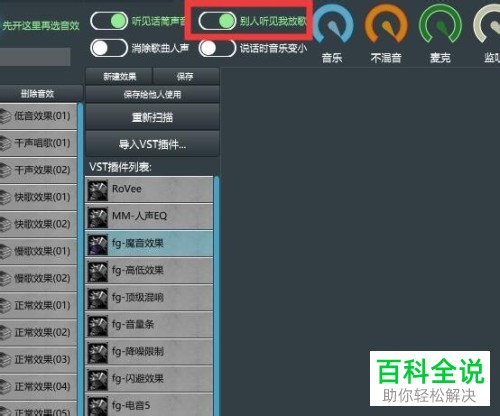Click the fg-魔音效果 plugin icon

[x=98, y=244]
